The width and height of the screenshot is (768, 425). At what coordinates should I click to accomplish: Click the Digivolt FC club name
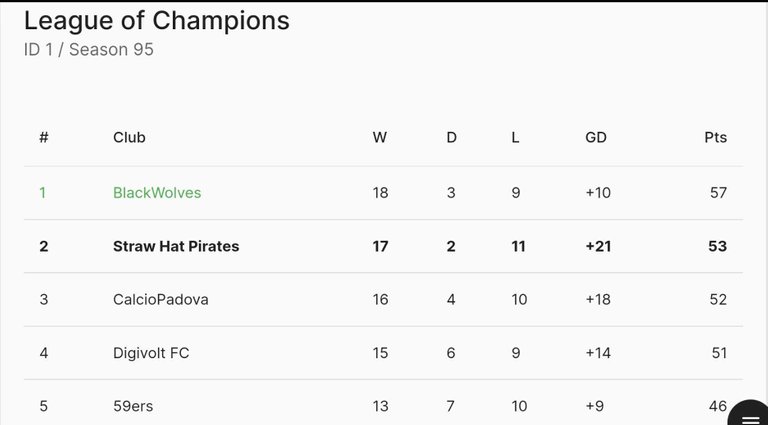(151, 353)
